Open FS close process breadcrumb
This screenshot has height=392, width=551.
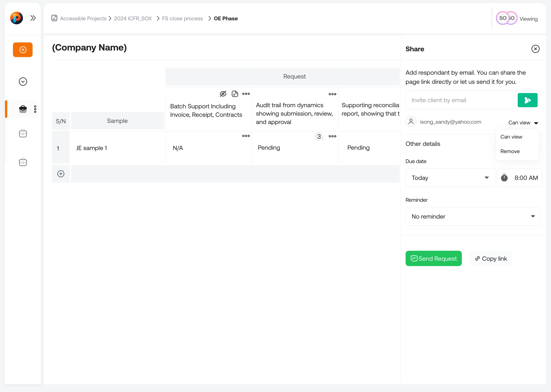(182, 19)
